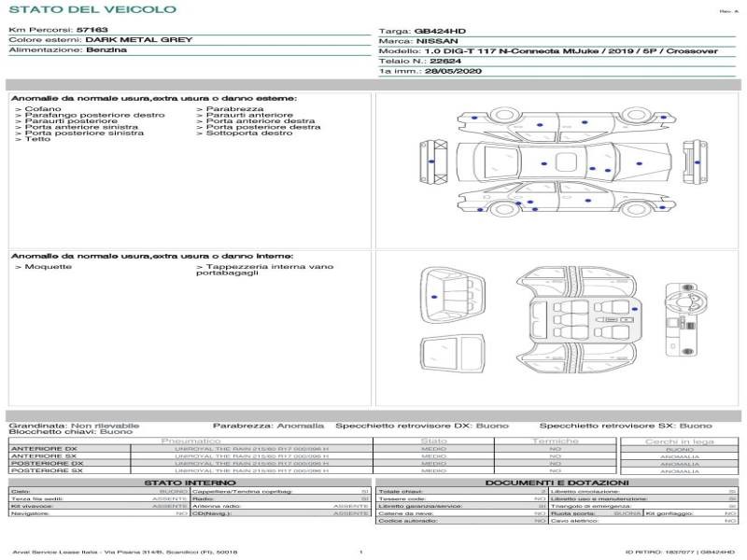Image resolution: width=747 pixels, height=560 pixels.
Task: Click the licence plate value 'GB424HD' beside Targa
Action: [x=440, y=31]
